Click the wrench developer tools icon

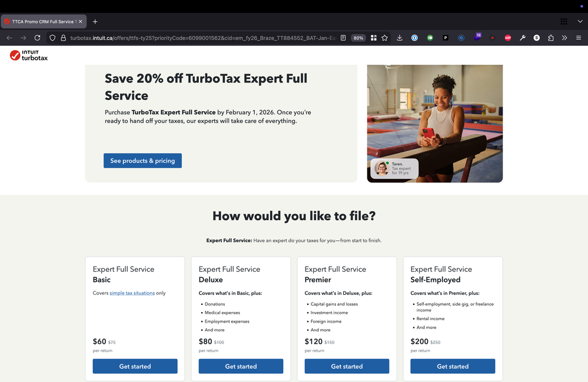523,38
